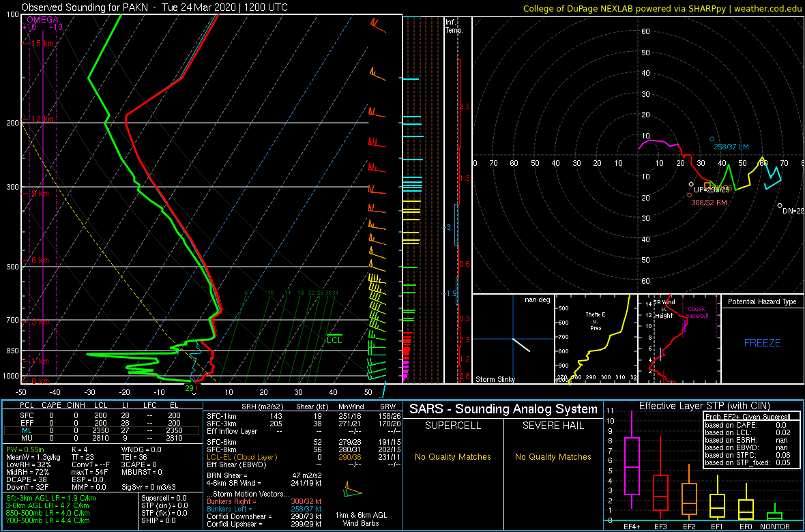Click the MidRH = 72% value
This screenshot has height=532, width=805.
(27, 472)
